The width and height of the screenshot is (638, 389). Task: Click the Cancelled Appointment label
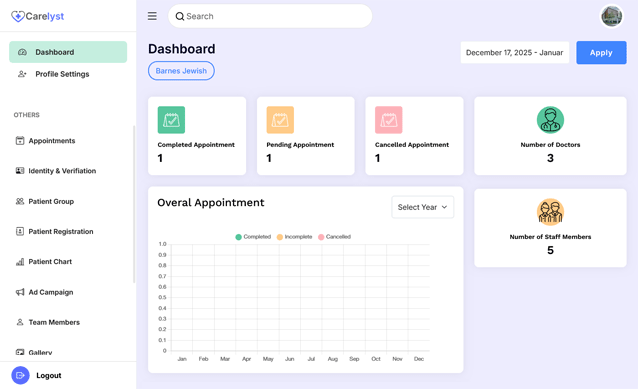[412, 145]
